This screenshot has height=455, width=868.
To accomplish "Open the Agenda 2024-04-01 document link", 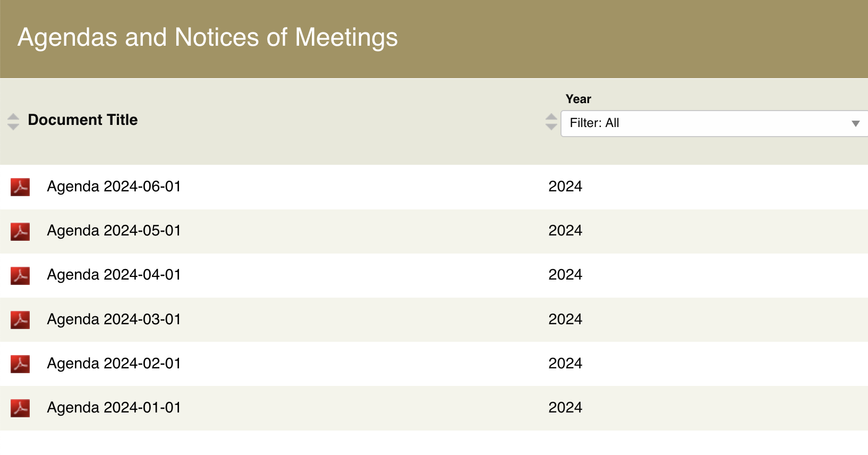I will 114,275.
